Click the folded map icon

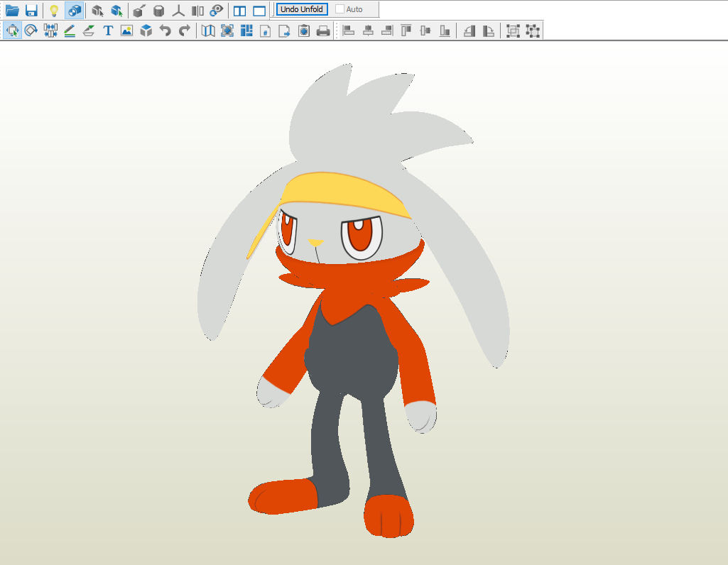[208, 31]
